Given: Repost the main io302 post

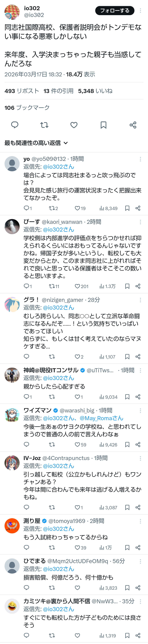Looking at the screenshot, I should [44, 125].
